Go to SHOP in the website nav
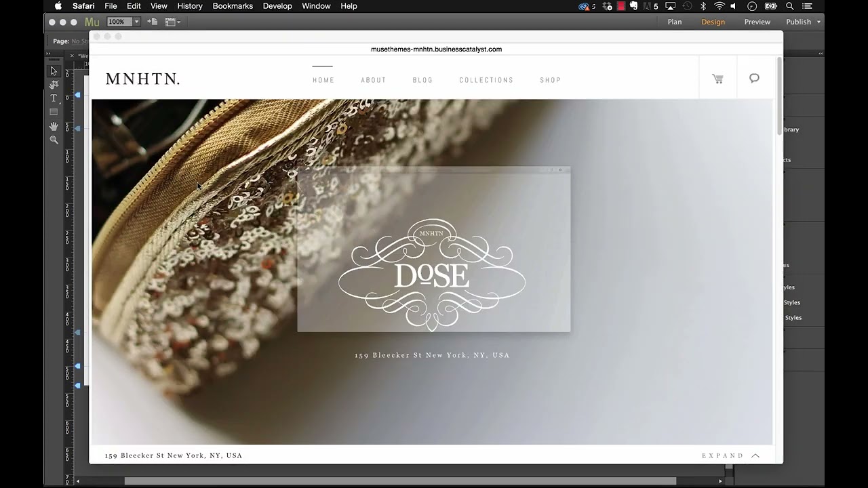Image resolution: width=868 pixels, height=488 pixels. coord(550,80)
